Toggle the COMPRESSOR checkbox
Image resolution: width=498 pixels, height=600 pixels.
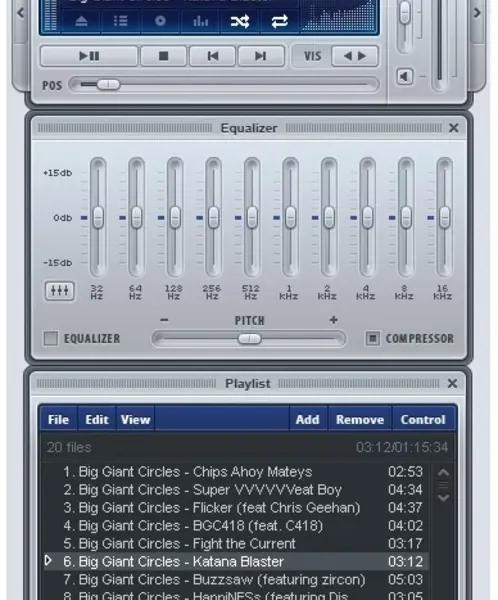pos(372,338)
